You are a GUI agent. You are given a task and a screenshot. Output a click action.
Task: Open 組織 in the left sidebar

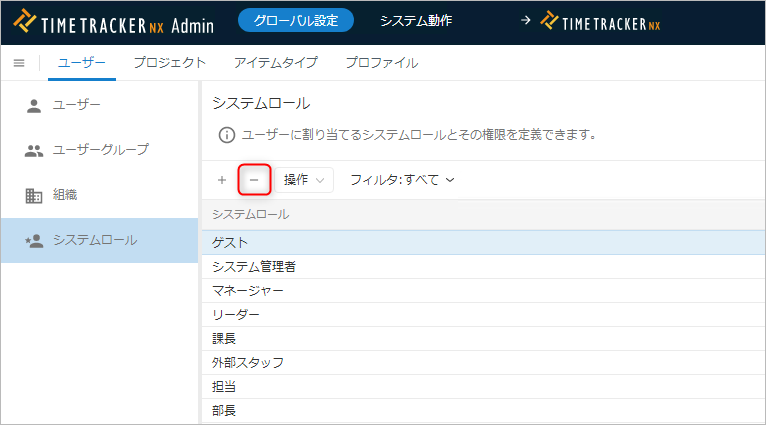coord(64,195)
